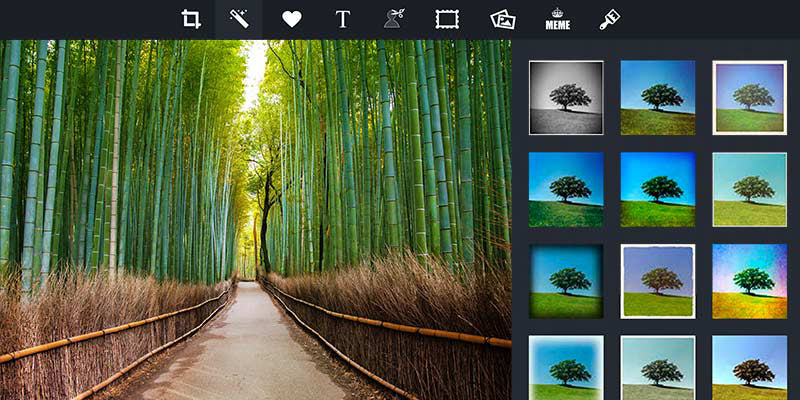This screenshot has width=800, height=400.
Task: Apply the filter with reddish-brown tree
Action: (x=749, y=367)
